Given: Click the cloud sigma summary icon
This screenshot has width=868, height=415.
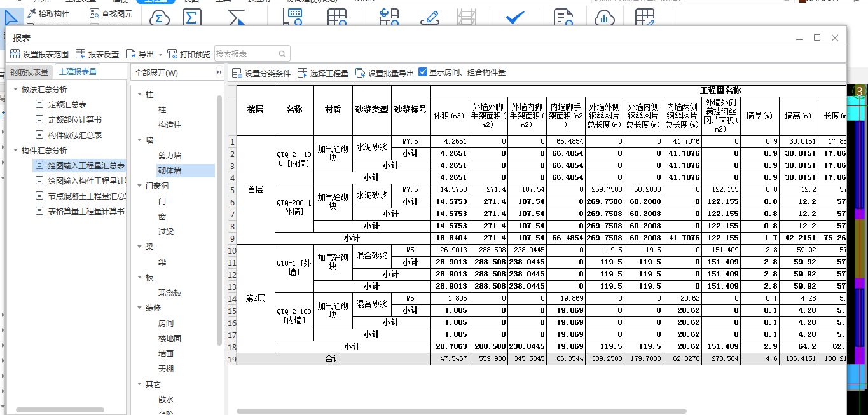Looking at the screenshot, I should coord(160,18).
